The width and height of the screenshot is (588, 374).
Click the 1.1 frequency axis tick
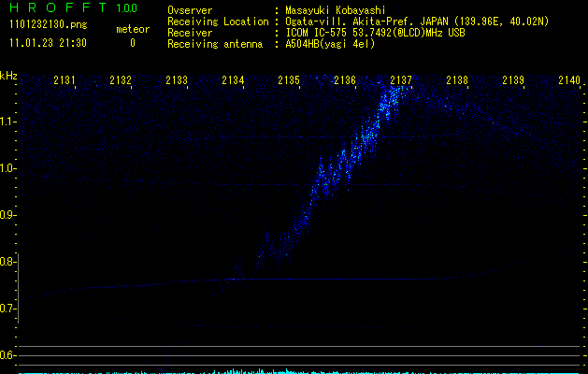click(x=8, y=121)
